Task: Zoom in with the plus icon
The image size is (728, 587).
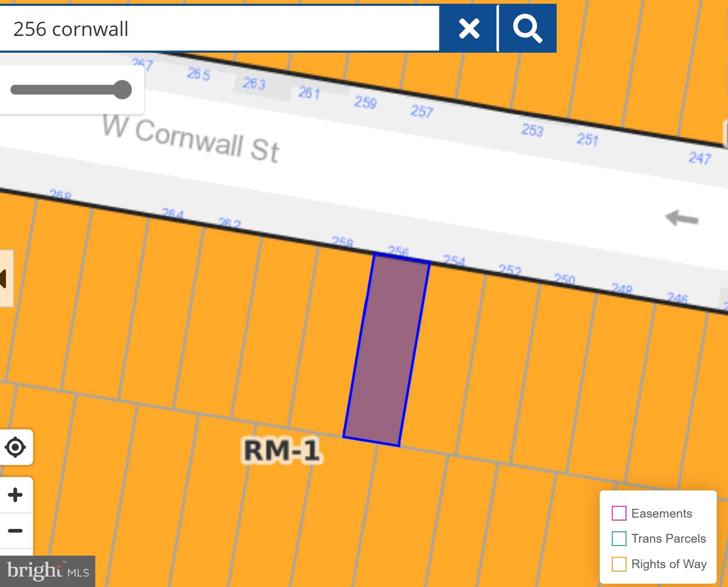Action: coord(15,495)
